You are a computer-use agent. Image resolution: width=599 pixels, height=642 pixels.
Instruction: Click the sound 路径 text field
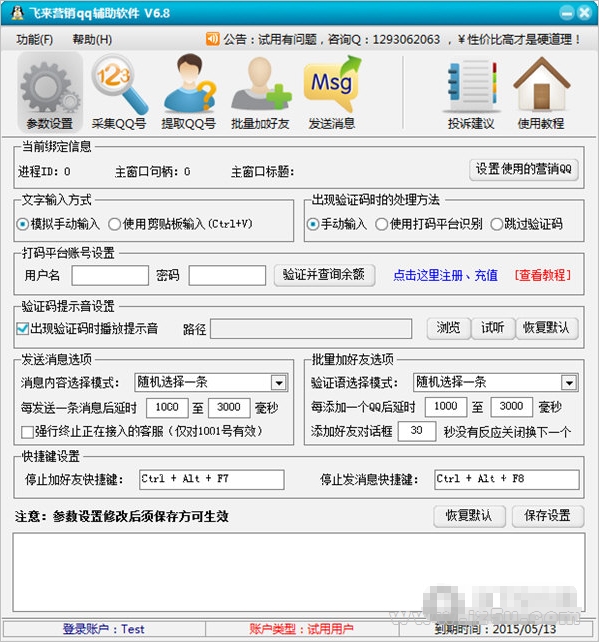coord(311,329)
